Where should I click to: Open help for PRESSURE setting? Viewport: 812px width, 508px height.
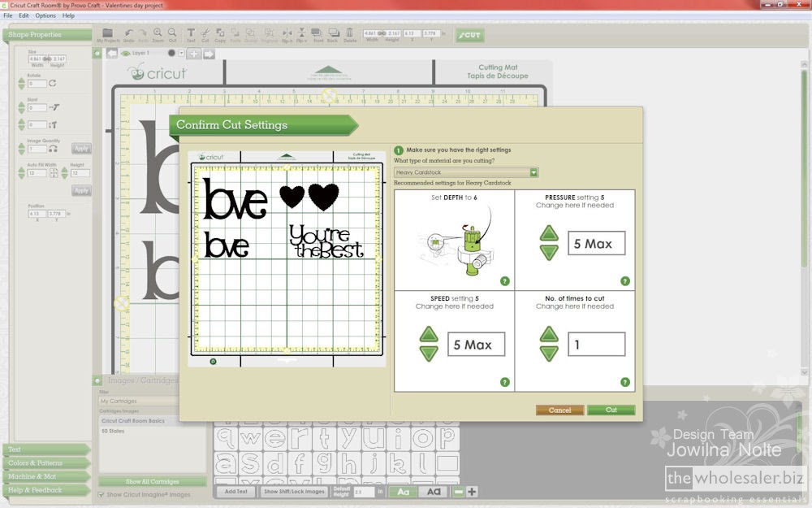625,281
